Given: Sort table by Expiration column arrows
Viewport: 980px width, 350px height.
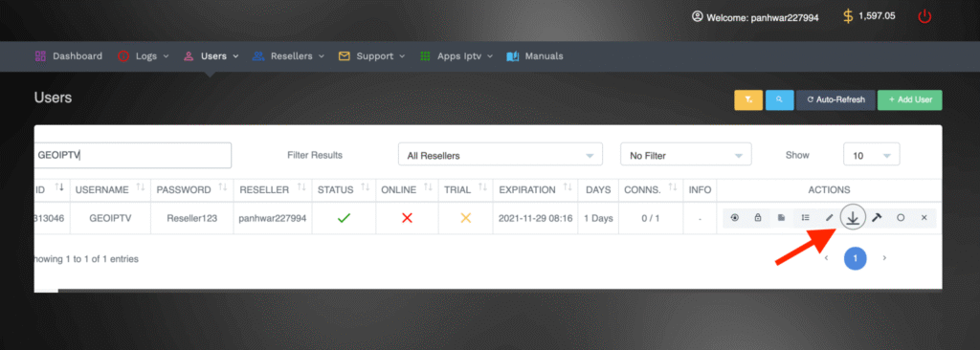Looking at the screenshot, I should (x=567, y=187).
